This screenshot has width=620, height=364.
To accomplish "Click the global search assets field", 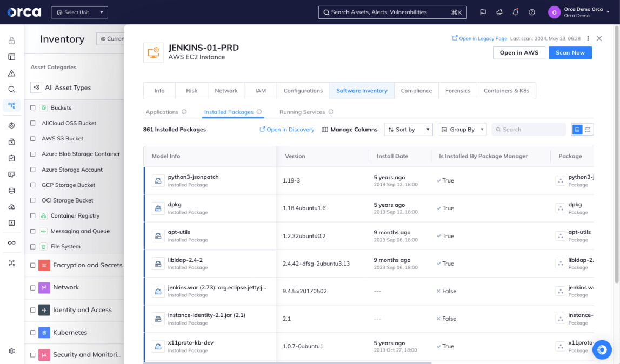I will pyautogui.click(x=392, y=12).
